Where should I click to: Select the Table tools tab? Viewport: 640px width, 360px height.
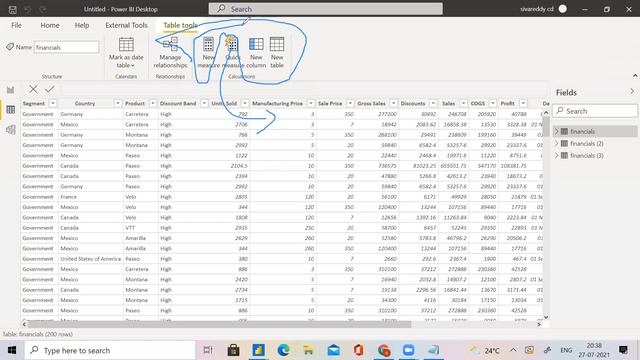tap(180, 25)
